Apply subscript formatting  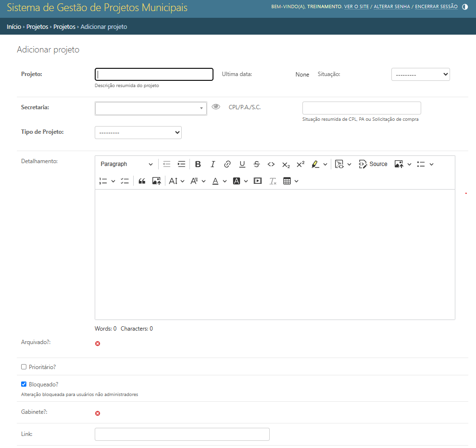coord(286,164)
